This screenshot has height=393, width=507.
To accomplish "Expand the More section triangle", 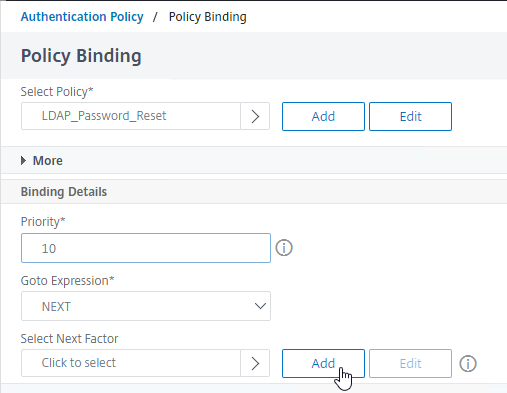I will coord(23,161).
